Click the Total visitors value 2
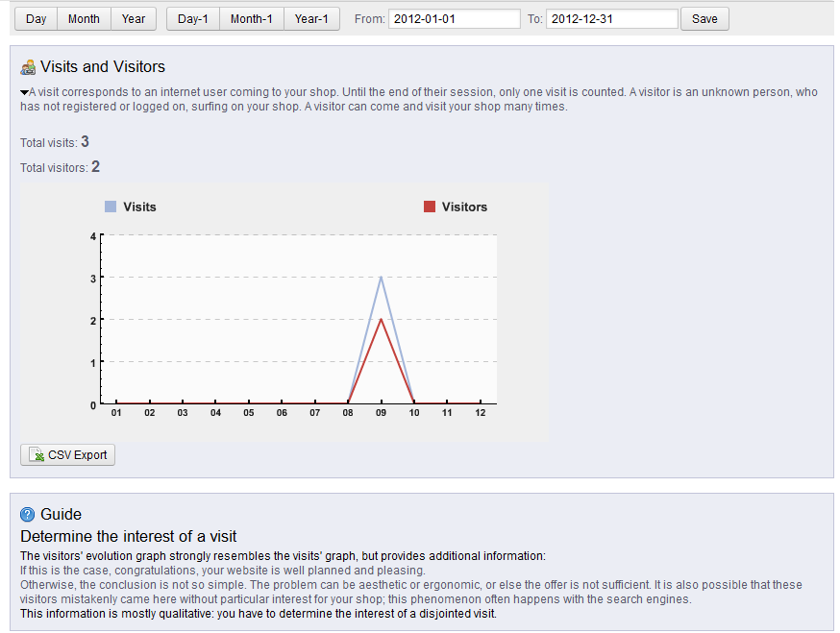Viewport: 840px width, 633px height. pos(95,166)
